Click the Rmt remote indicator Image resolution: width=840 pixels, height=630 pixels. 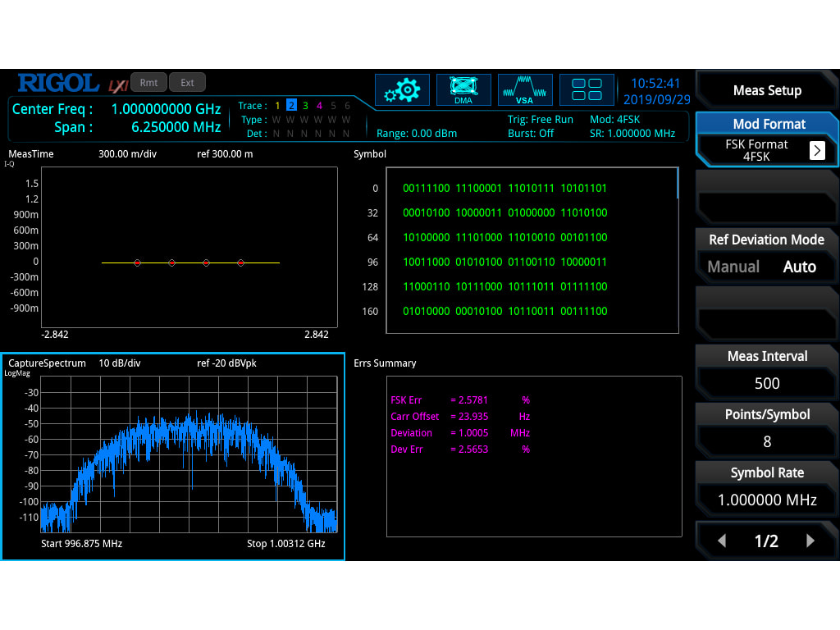click(148, 82)
